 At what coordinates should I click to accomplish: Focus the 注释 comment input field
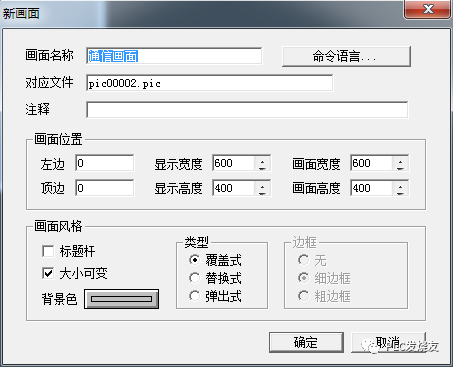point(247,110)
